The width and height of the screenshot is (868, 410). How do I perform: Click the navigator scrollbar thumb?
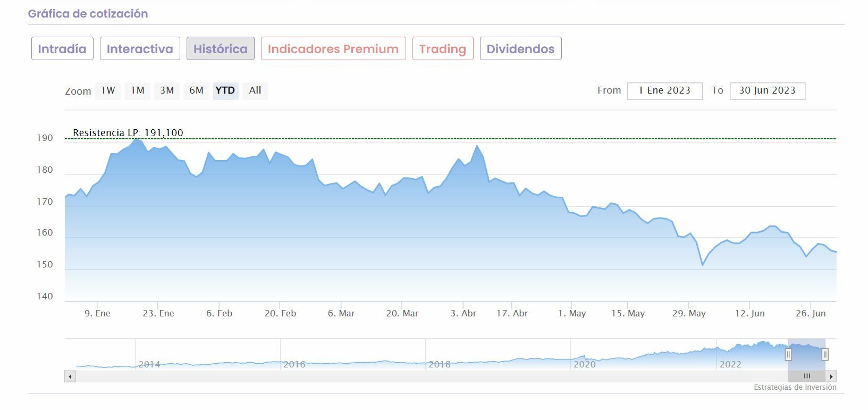point(807,376)
